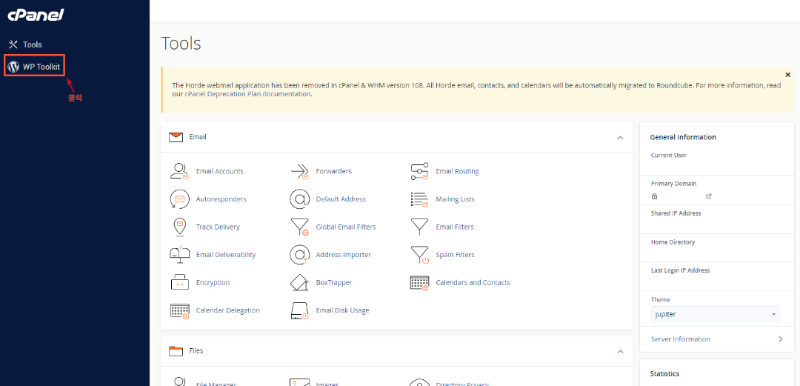Click the Email Filters funnel icon

(x=419, y=227)
